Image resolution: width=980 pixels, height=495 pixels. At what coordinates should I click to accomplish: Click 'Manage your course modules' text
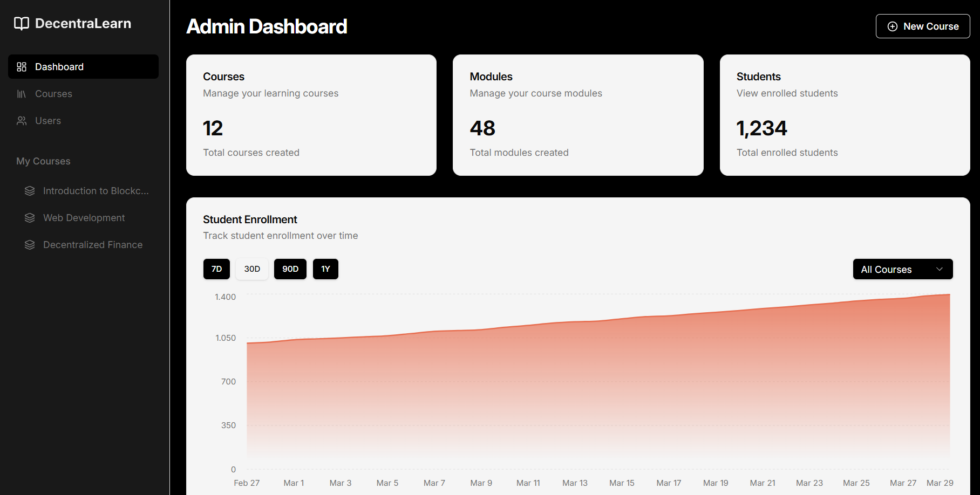536,93
